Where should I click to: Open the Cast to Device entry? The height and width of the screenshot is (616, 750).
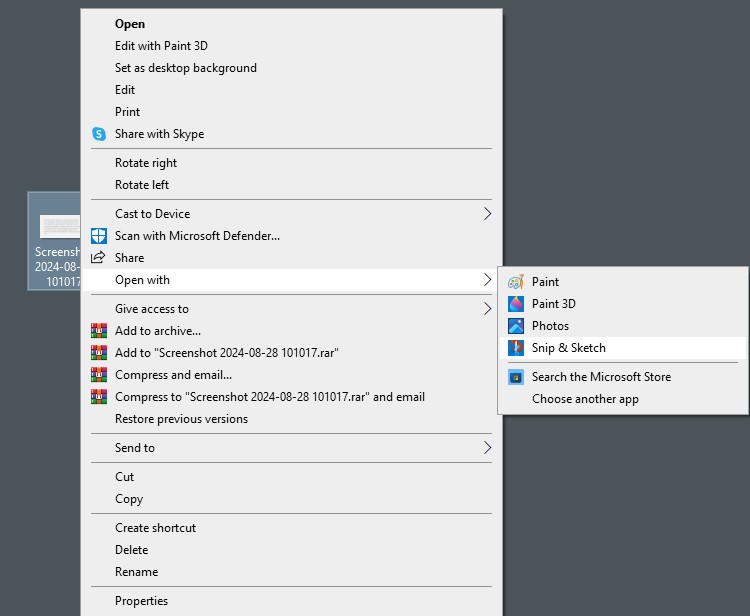[291, 214]
